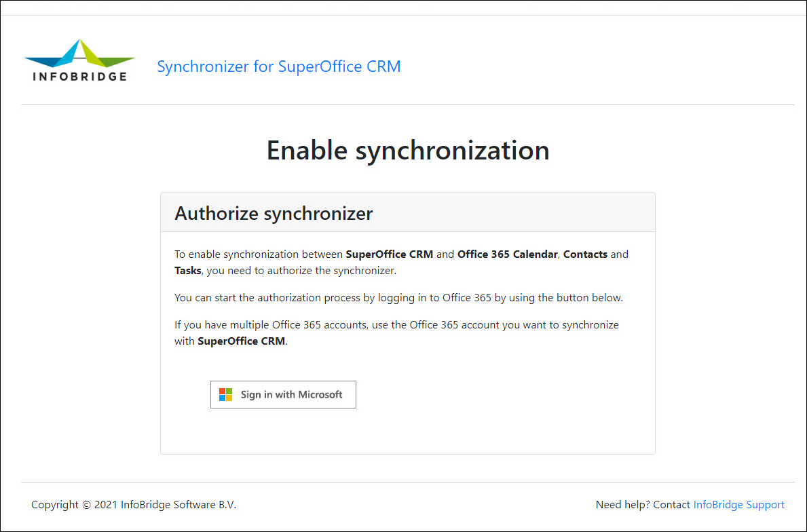Viewport: 807px width, 532px height.
Task: Click the bold Office 365 Calendar text
Action: 507,254
